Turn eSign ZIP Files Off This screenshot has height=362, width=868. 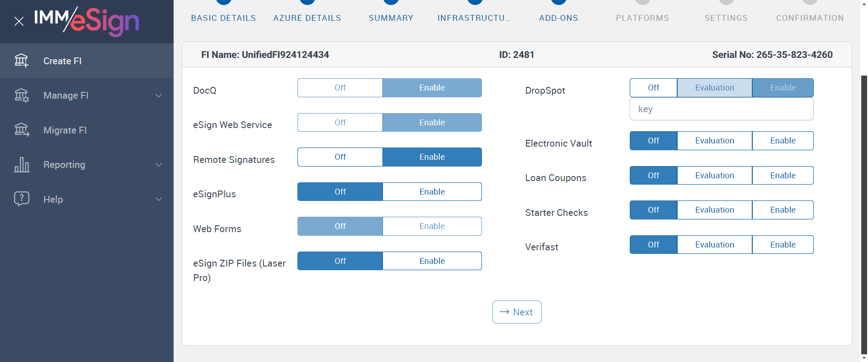pyautogui.click(x=340, y=261)
